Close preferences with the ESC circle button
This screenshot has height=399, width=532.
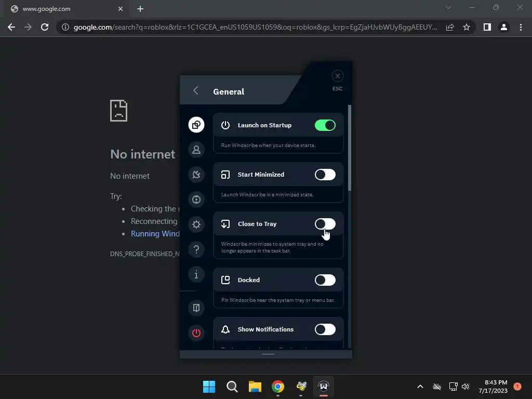337,76
